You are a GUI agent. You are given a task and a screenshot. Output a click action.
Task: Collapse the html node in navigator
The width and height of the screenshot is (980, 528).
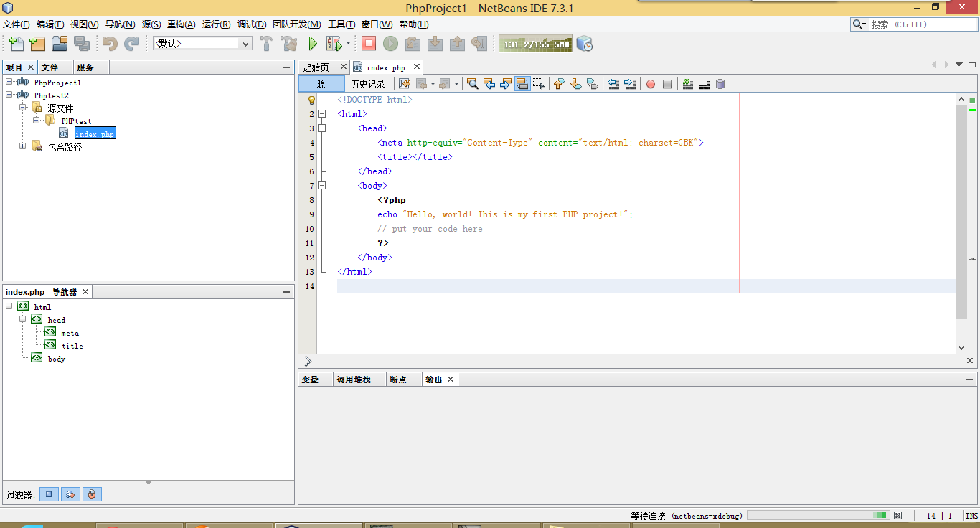pos(9,306)
